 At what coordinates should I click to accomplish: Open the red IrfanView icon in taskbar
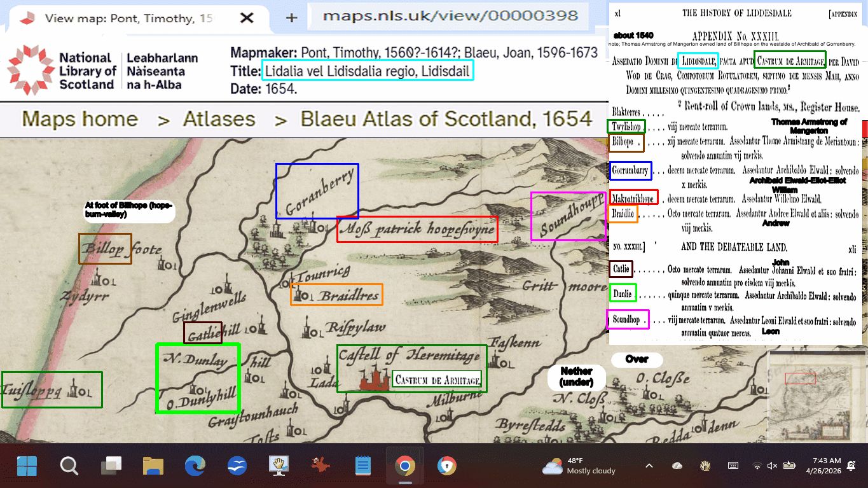320,466
